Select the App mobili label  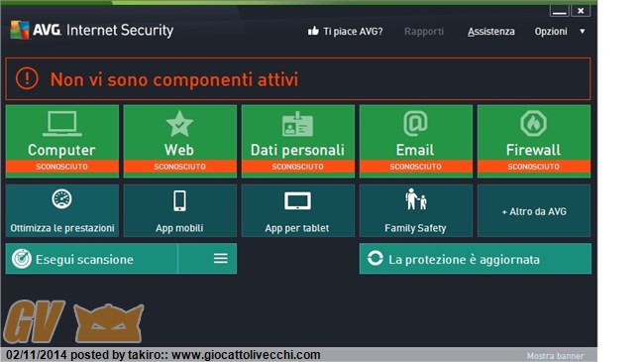point(179,228)
